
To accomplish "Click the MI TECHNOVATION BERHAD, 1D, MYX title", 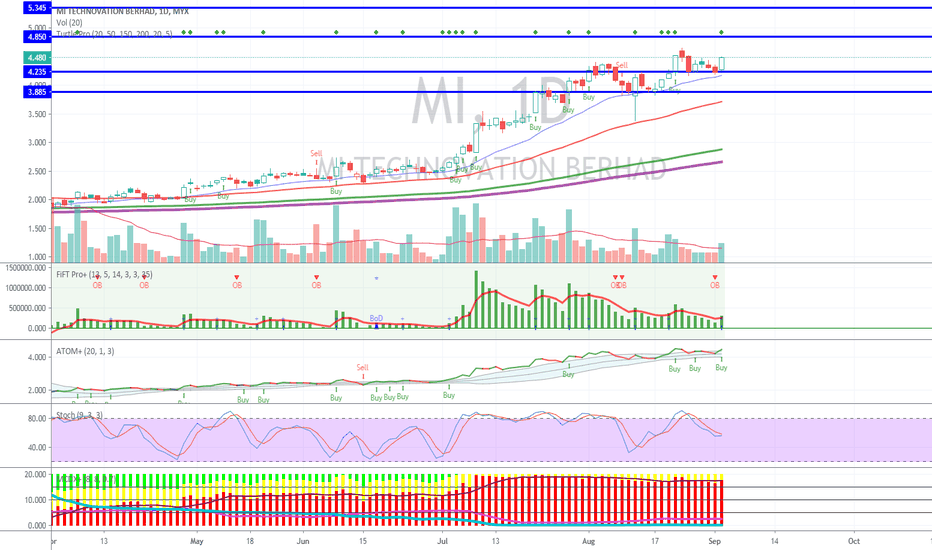I will tap(122, 11).
